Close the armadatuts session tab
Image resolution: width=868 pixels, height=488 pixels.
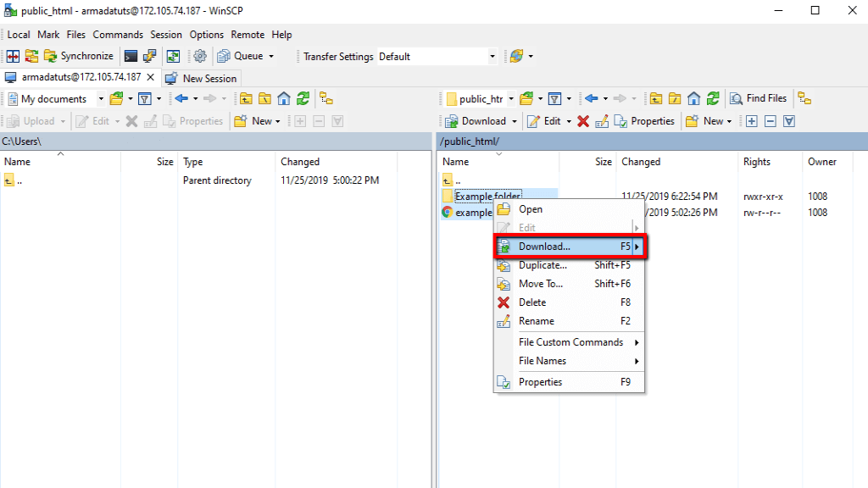tap(151, 77)
